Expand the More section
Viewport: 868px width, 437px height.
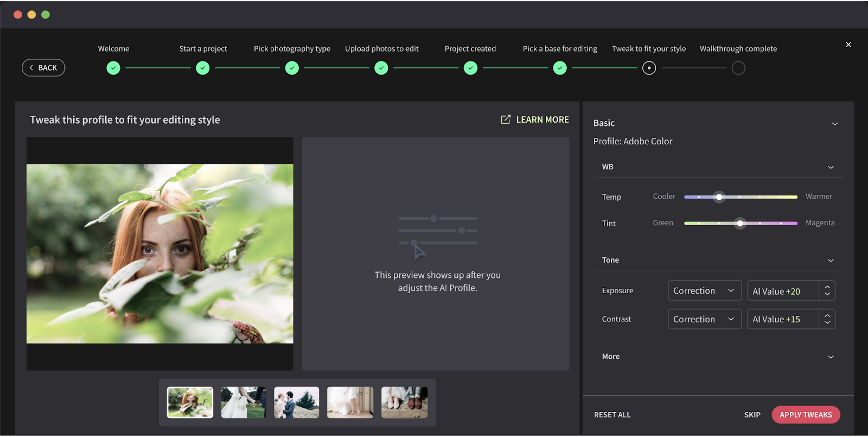pos(831,357)
